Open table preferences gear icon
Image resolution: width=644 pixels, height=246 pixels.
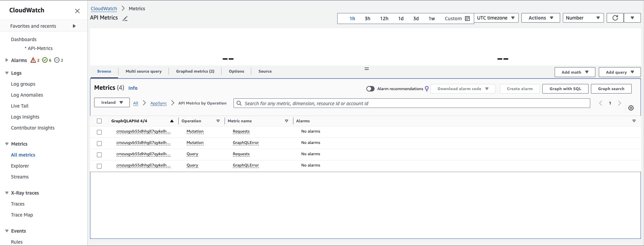pyautogui.click(x=631, y=108)
